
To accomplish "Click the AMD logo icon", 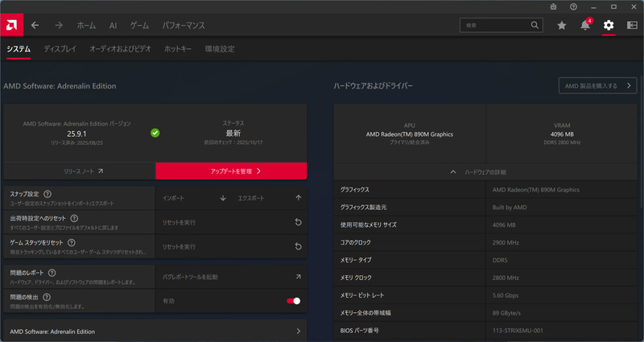I will 11,25.
